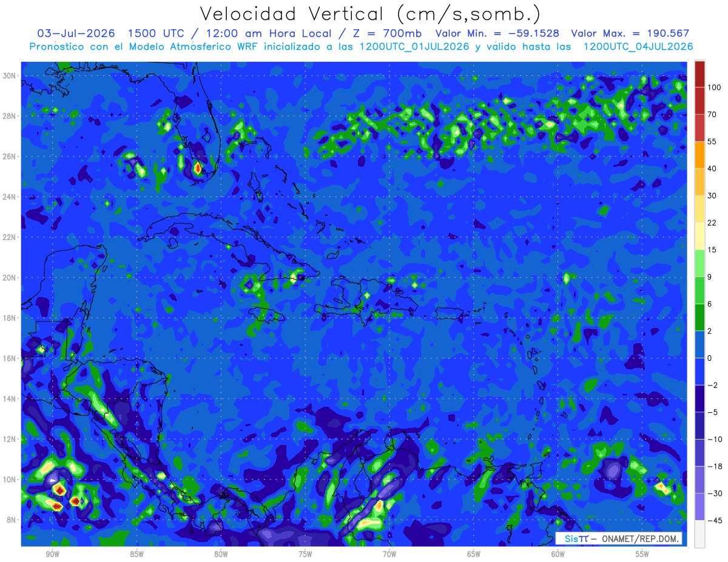Click the white colorbar swatch below -45
This screenshot has height=562, width=728.
coord(699,534)
